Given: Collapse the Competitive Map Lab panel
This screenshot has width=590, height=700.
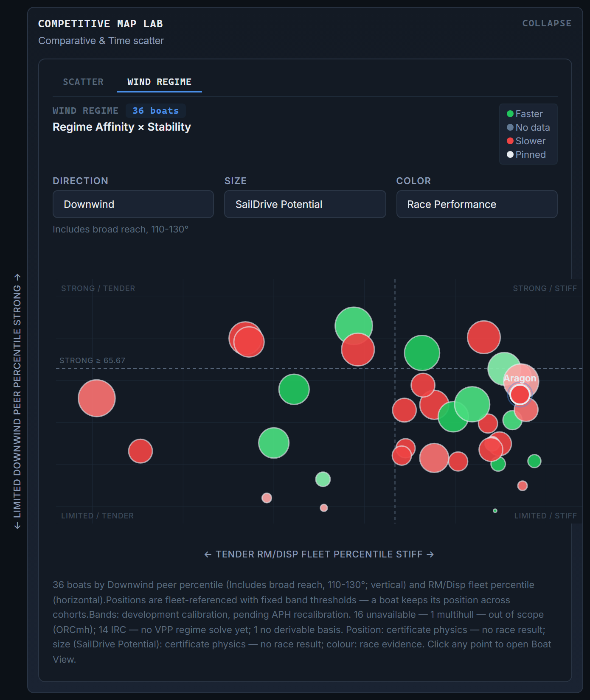Looking at the screenshot, I should click(x=547, y=23).
